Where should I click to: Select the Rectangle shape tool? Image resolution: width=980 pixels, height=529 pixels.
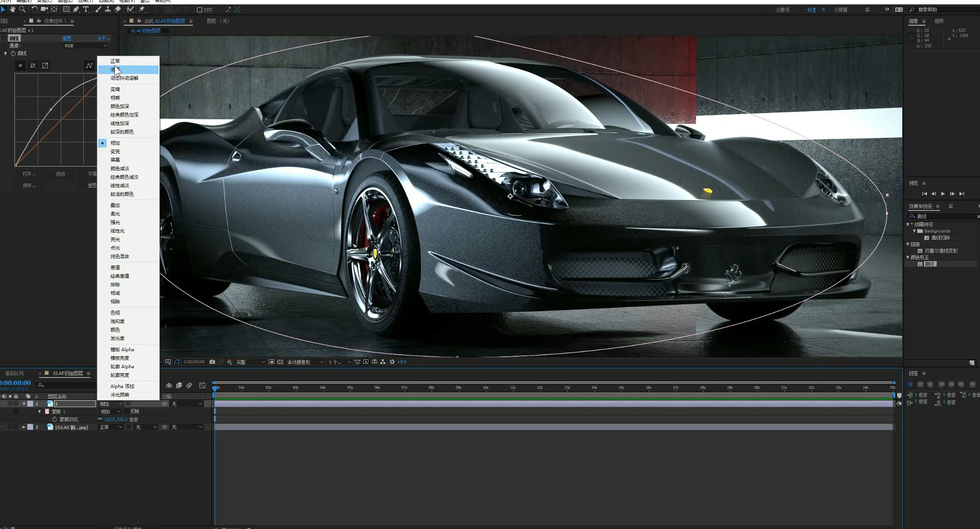(66, 9)
